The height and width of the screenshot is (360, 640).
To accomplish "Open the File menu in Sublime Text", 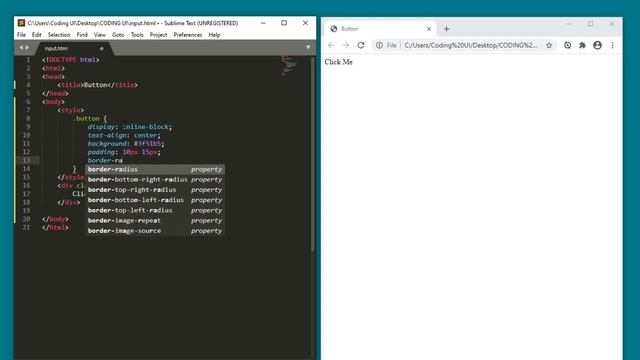I will click(x=21, y=35).
